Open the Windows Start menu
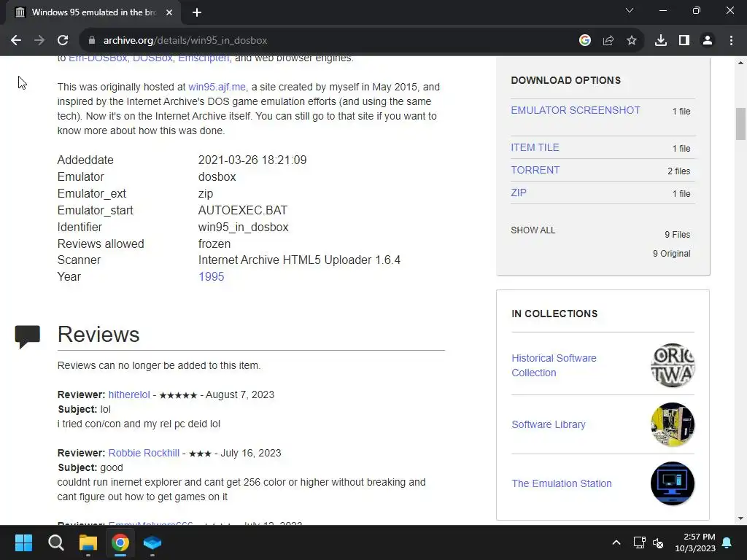Image resolution: width=747 pixels, height=560 pixels. [23, 542]
